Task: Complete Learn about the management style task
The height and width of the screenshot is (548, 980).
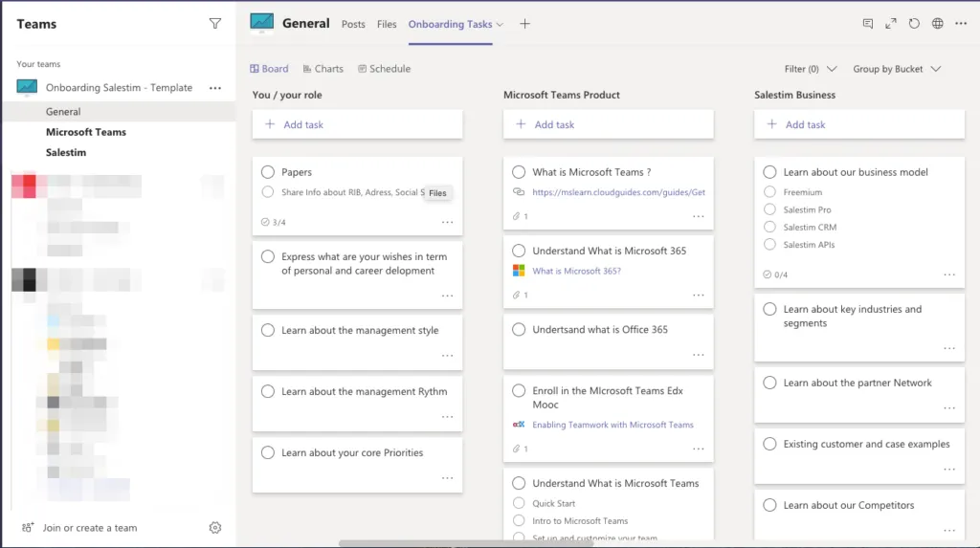Action: (268, 330)
